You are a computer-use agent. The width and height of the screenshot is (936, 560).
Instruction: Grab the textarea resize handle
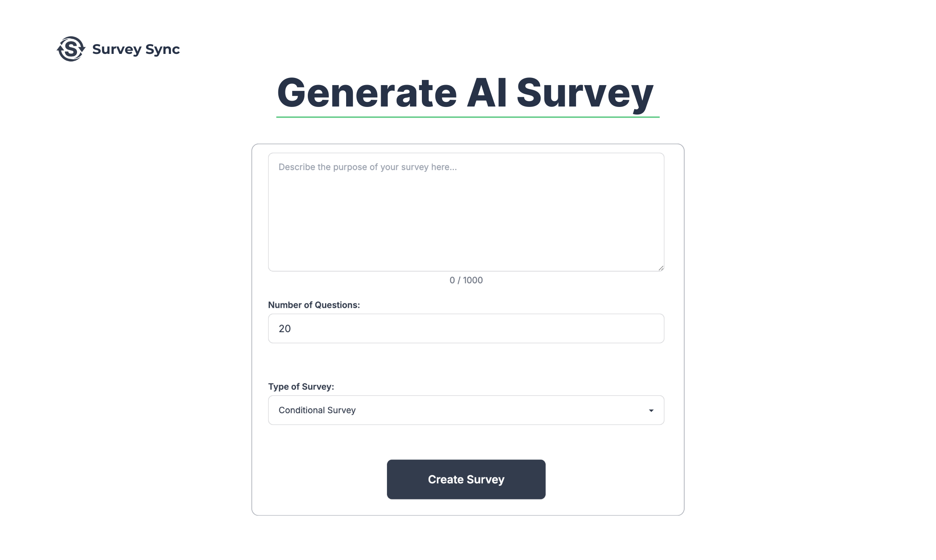pos(661,268)
